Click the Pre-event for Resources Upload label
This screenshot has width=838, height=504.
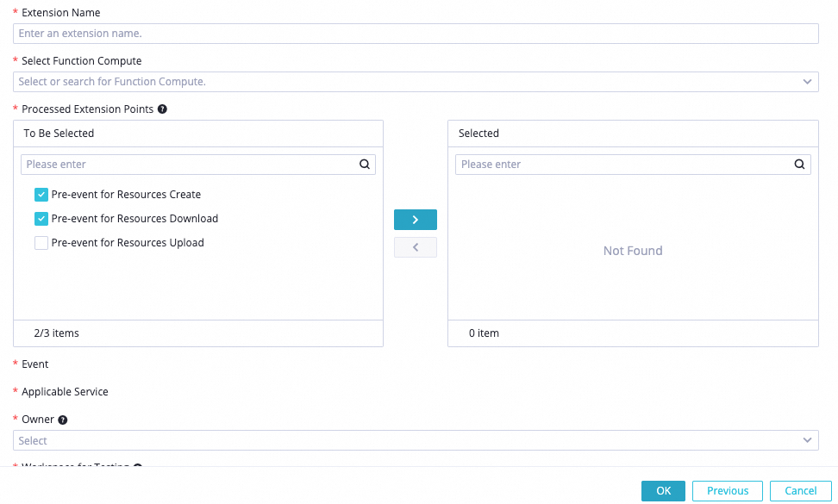[128, 243]
